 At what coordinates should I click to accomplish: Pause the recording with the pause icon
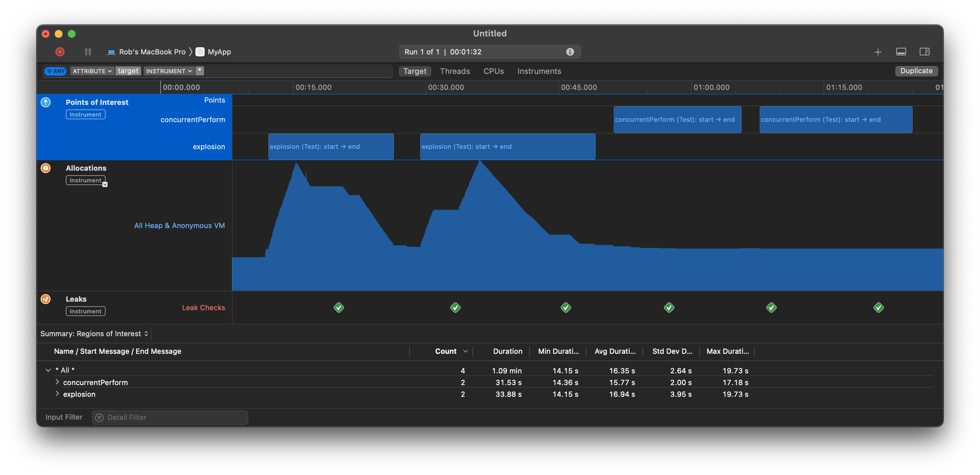88,52
